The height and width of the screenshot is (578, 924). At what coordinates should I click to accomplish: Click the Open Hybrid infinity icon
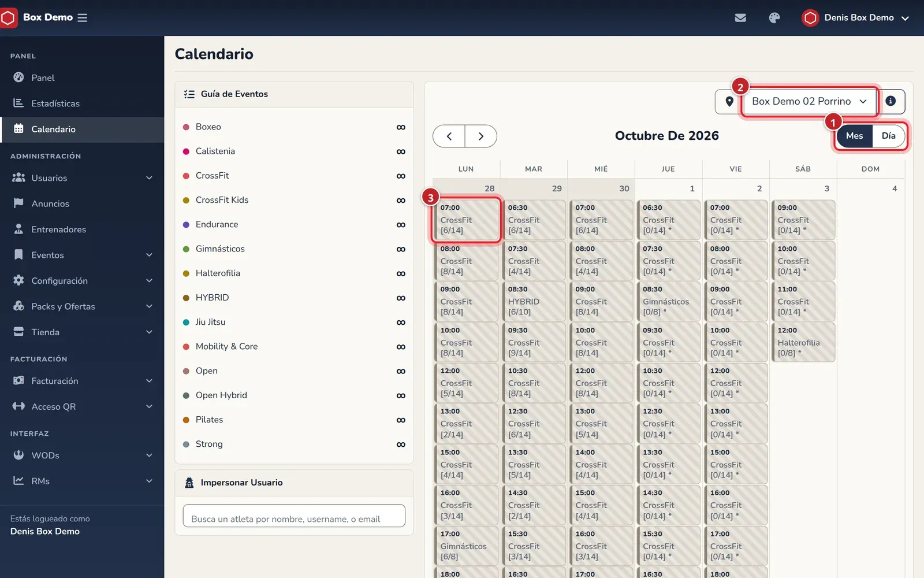[401, 396]
